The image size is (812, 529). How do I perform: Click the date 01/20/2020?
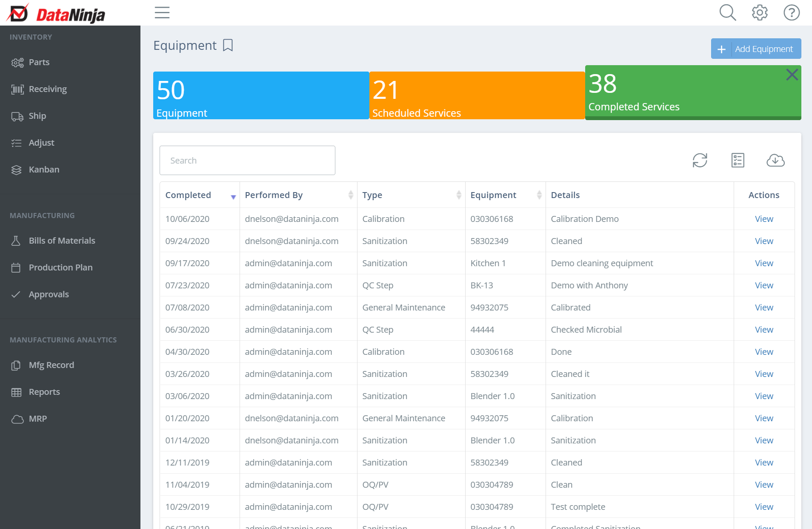tap(187, 418)
